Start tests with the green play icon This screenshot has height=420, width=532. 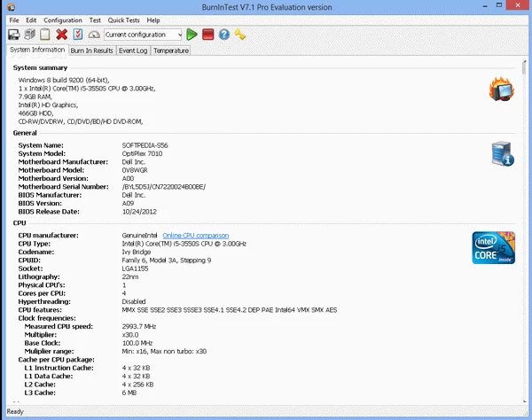pyautogui.click(x=192, y=35)
